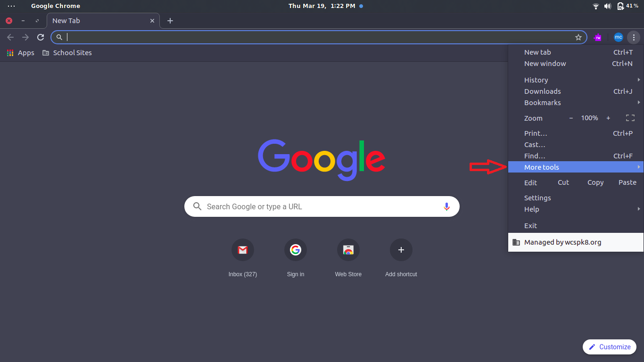Choose Exit from Chrome menu
The height and width of the screenshot is (362, 644).
click(576, 226)
